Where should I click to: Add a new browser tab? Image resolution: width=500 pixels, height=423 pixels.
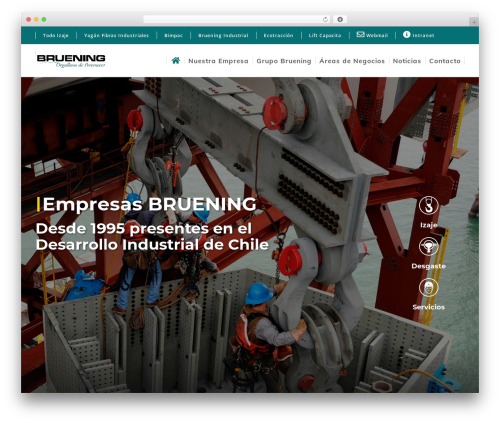474,22
